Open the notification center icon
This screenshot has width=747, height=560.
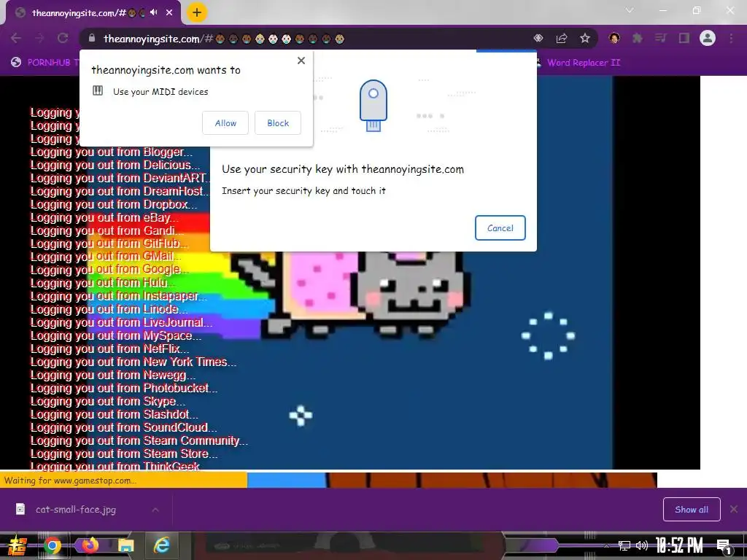[724, 546]
